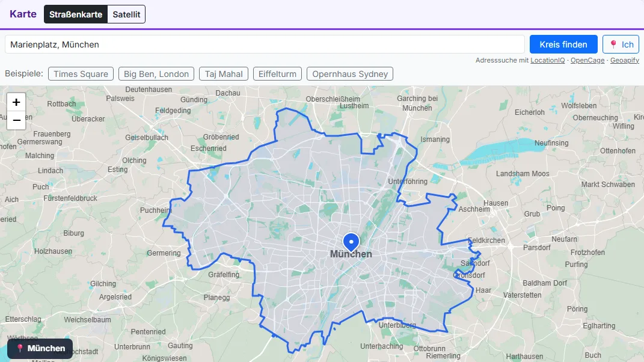Image resolution: width=644 pixels, height=362 pixels.
Task: Click the Markt Schwaben map label
Action: 608,185
